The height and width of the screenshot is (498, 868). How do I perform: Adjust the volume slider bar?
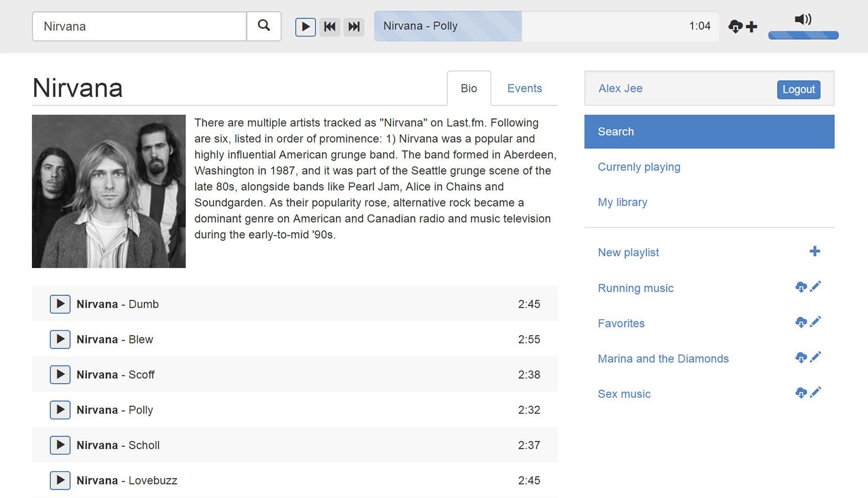click(x=803, y=35)
